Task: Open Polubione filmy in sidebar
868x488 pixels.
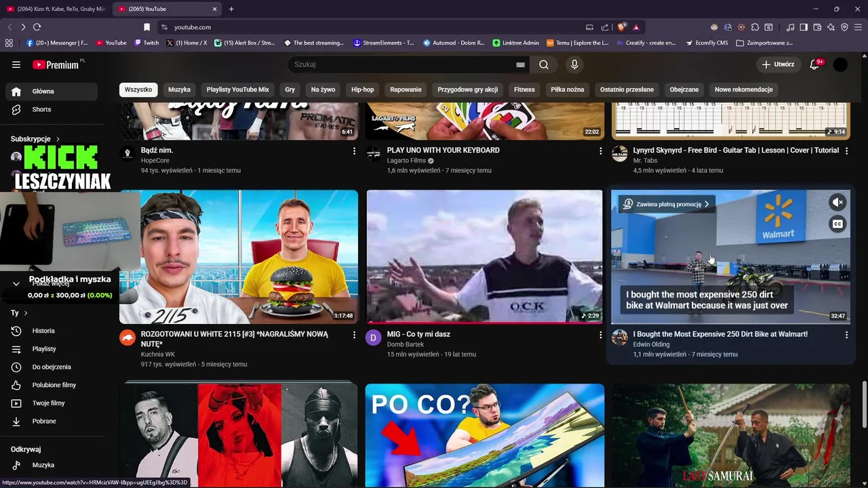Action: 52,385
